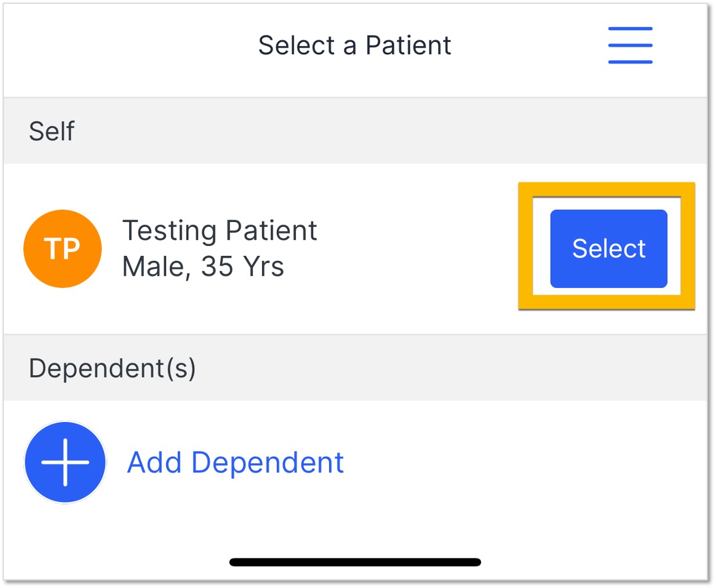This screenshot has height=588, width=716.
Task: Click the Self section header
Action: pyautogui.click(x=52, y=130)
